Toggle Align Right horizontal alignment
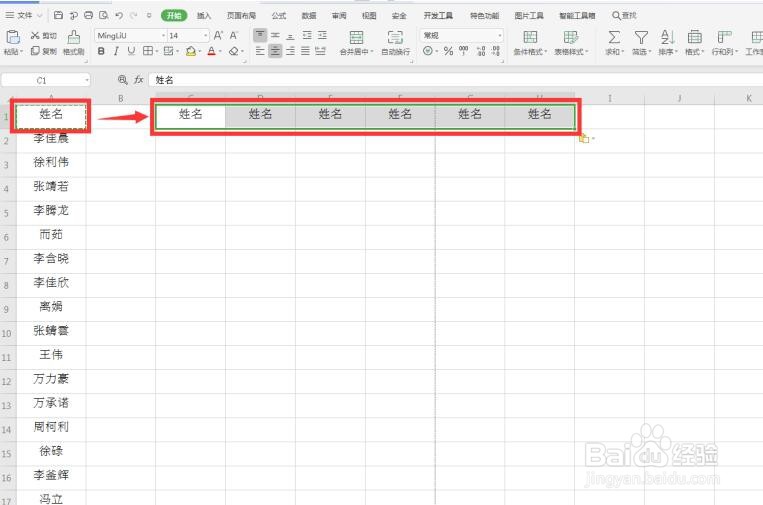 coord(291,51)
